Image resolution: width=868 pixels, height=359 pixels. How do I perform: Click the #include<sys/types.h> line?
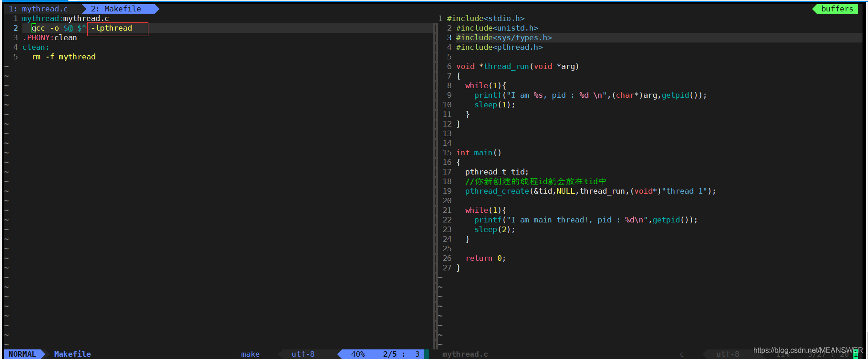[504, 37]
